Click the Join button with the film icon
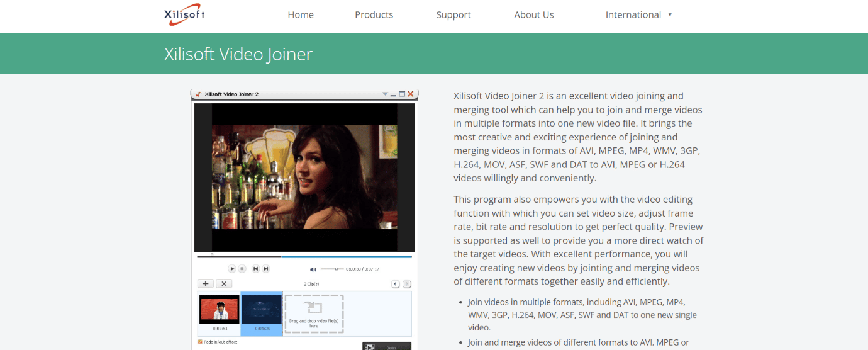868x350 pixels. (387, 346)
